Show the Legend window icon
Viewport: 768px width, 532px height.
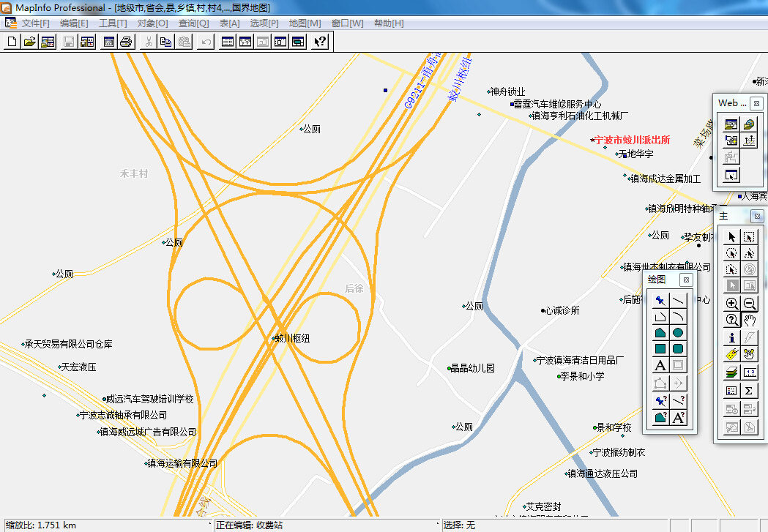[x=731, y=391]
